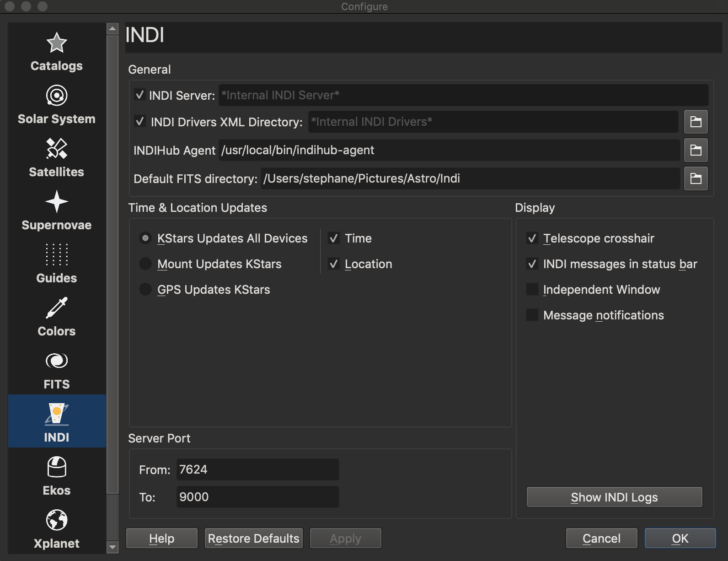
Task: Click the Colors label in the sidebar
Action: pos(57,331)
